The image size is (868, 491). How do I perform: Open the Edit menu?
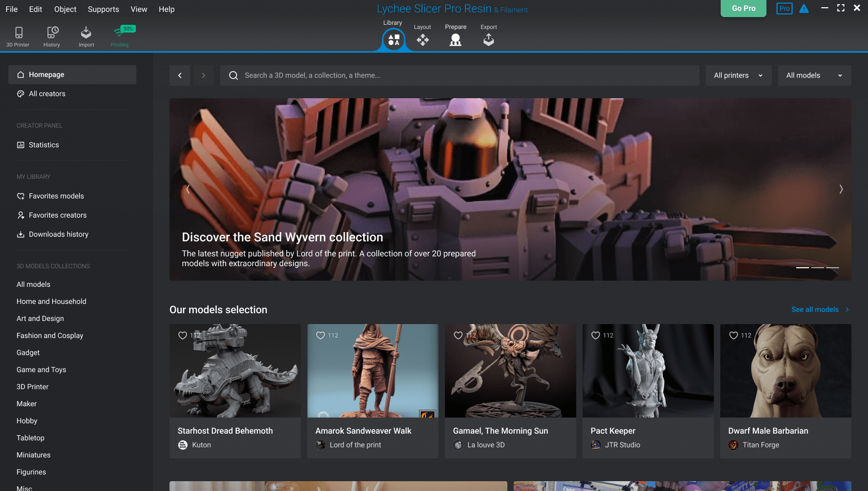point(36,9)
